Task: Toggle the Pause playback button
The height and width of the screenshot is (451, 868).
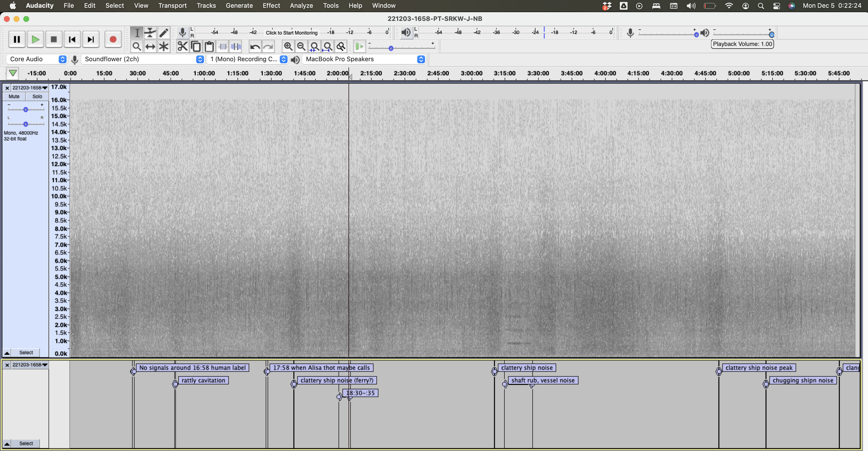Action: pyautogui.click(x=17, y=39)
